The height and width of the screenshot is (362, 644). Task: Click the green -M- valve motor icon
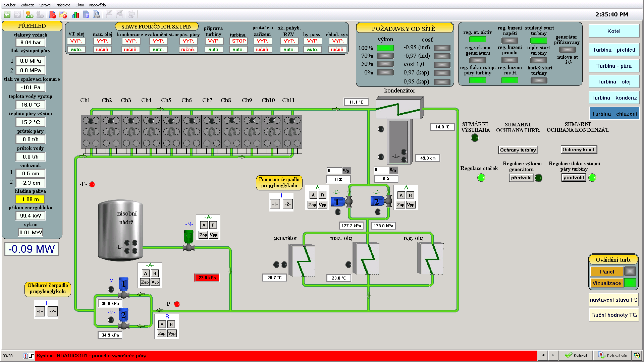(x=189, y=237)
